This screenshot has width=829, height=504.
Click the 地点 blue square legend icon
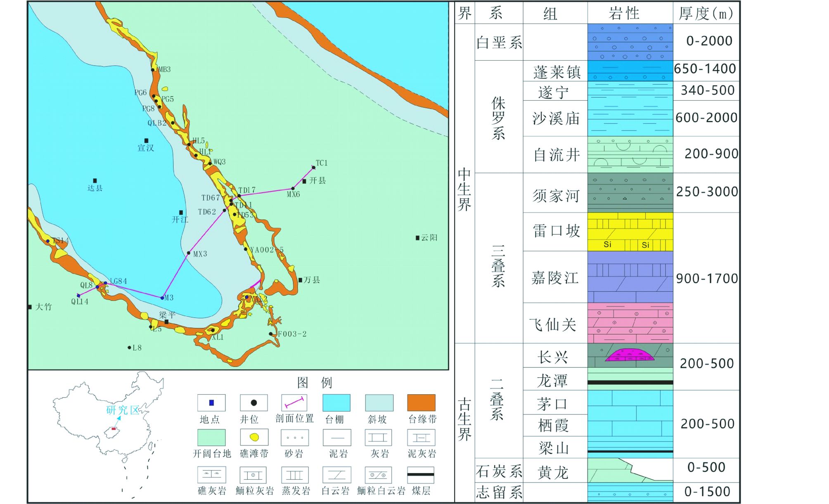click(x=211, y=402)
